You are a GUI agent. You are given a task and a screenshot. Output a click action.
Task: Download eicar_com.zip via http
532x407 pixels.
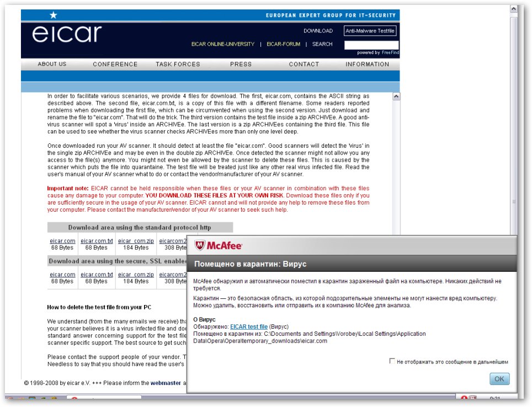(136, 241)
